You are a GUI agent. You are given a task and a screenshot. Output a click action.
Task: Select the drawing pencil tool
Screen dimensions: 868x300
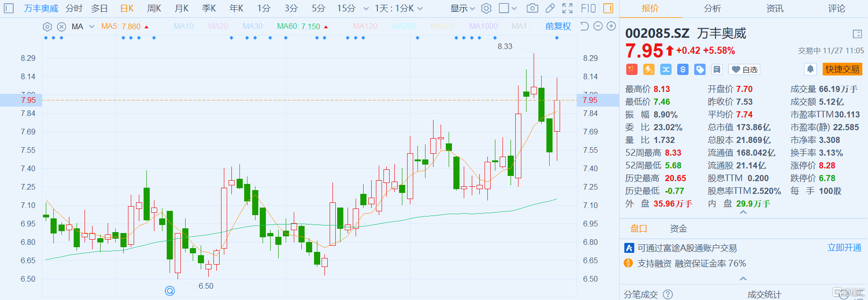pyautogui.click(x=550, y=8)
